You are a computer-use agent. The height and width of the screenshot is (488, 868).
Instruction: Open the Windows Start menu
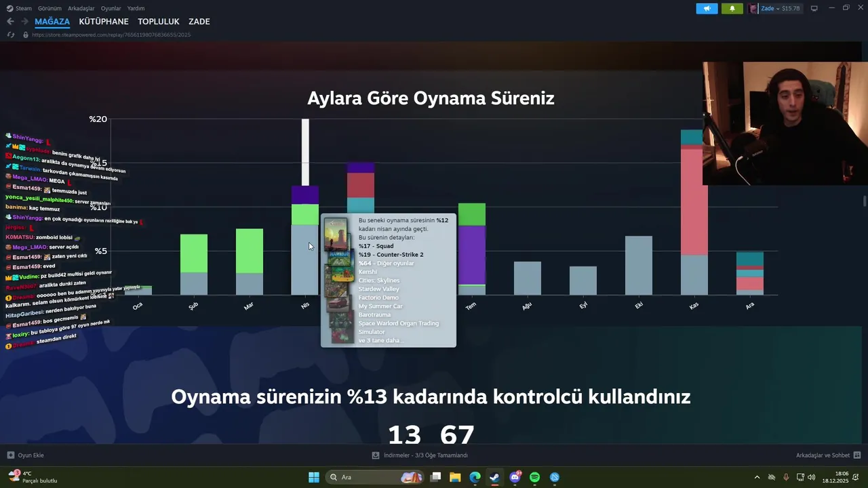tap(314, 477)
